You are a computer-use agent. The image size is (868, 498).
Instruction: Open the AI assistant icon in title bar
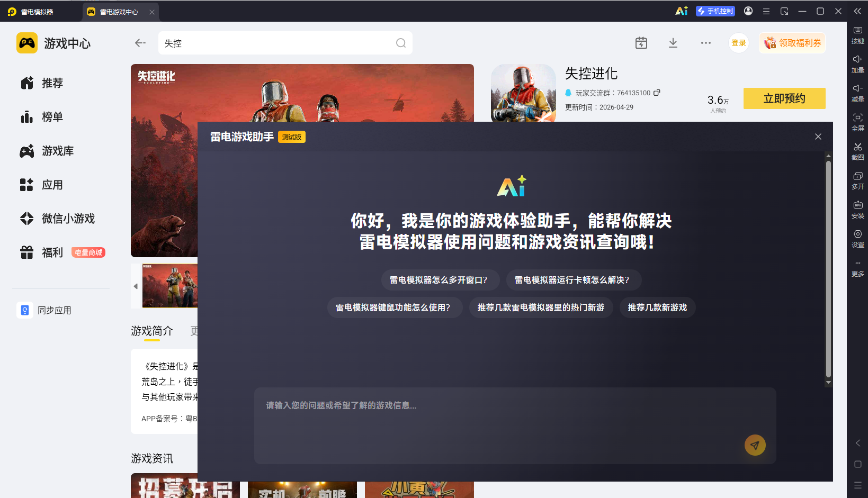[682, 11]
